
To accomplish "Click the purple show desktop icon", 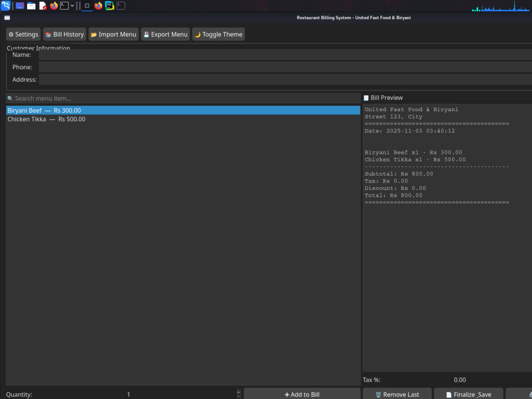I will click(20, 6).
